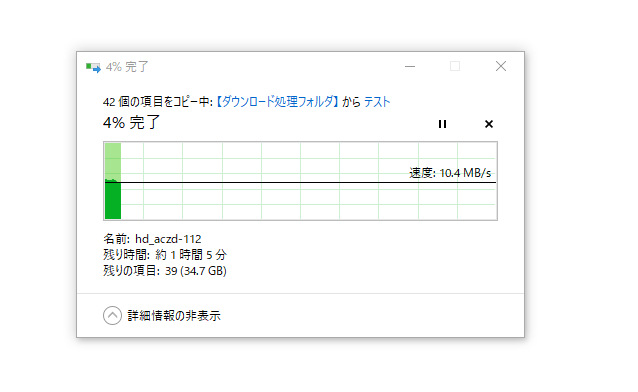This screenshot has width=638, height=392.
Task: Collapse details via 詳細情報の非表示 chevron
Action: (112, 315)
